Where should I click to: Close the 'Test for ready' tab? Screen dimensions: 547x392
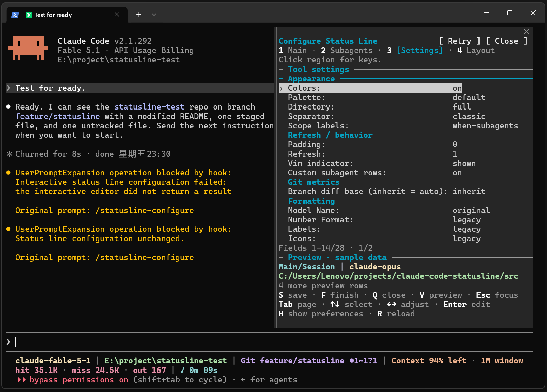pyautogui.click(x=117, y=15)
